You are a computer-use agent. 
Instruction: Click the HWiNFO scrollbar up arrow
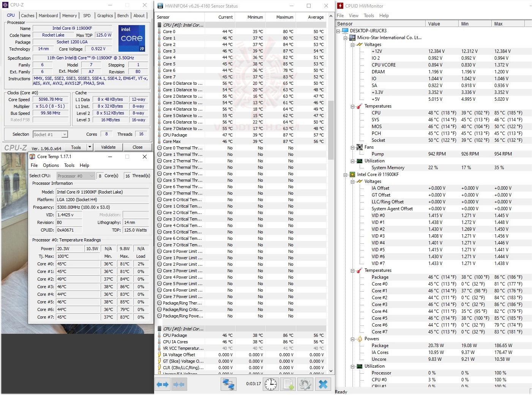[331, 16]
